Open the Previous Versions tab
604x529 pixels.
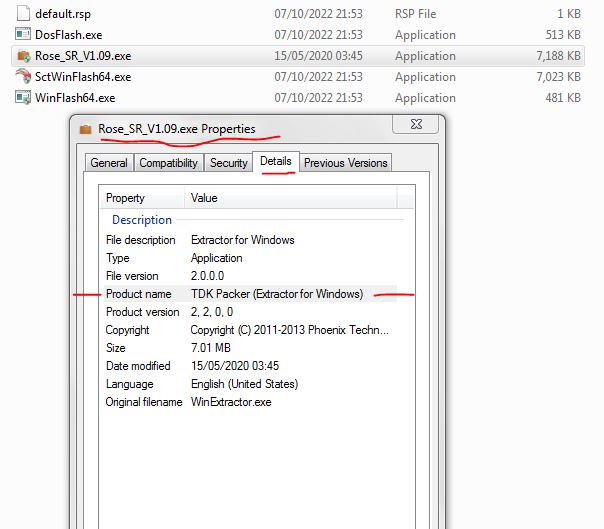pos(346,163)
